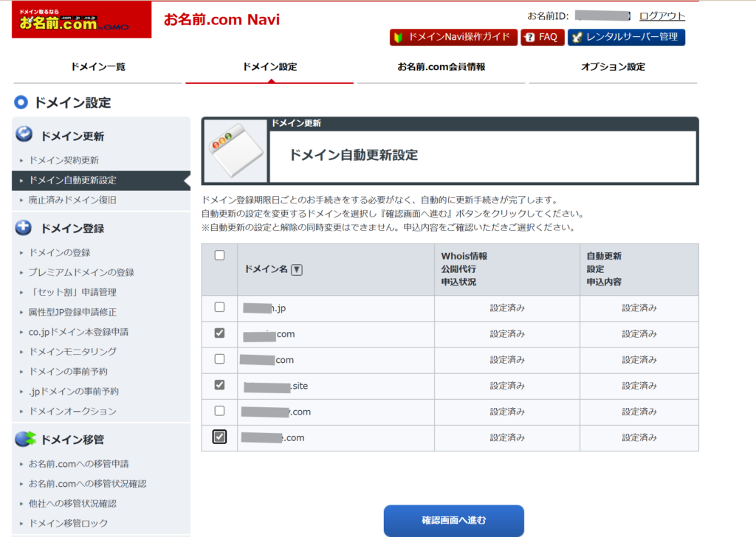756x537 pixels.
Task: Open 廃止済みドメイン復旧 in sidebar
Action: click(x=72, y=200)
